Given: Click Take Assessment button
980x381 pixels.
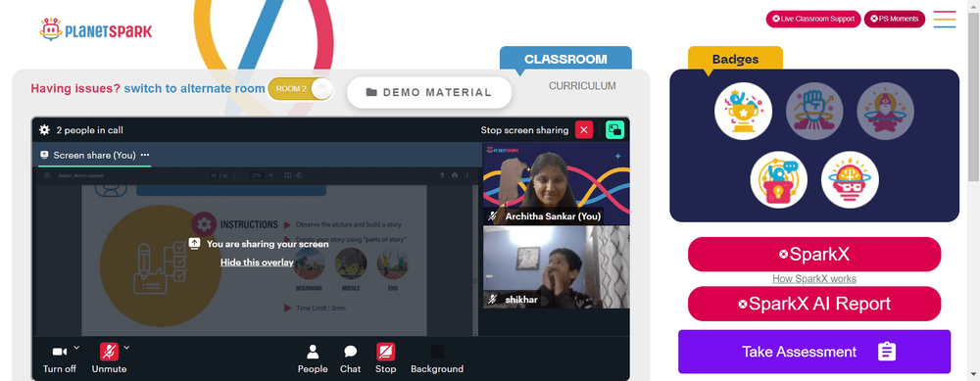Looking at the screenshot, I should 814,352.
